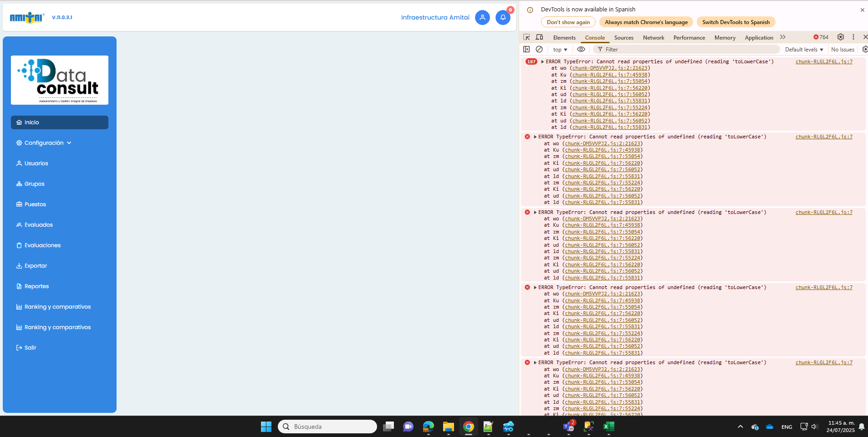Switch to the Sources tab
This screenshot has width=868, height=437.
[x=623, y=38]
